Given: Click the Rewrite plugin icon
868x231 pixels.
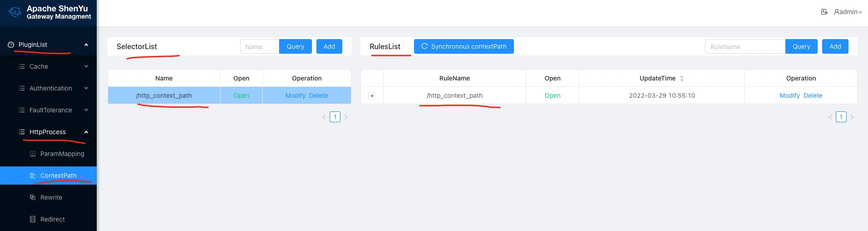Looking at the screenshot, I should pos(32,197).
